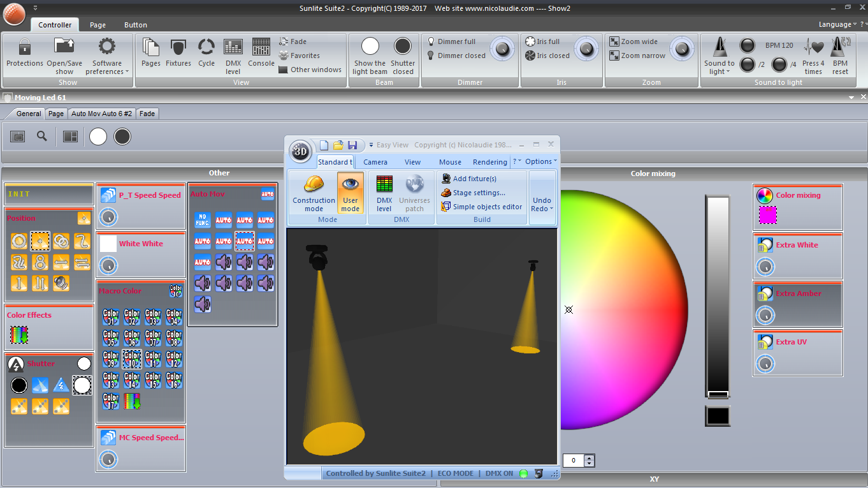Image resolution: width=868 pixels, height=488 pixels.
Task: Toggle Iris full
Action: pyautogui.click(x=542, y=41)
